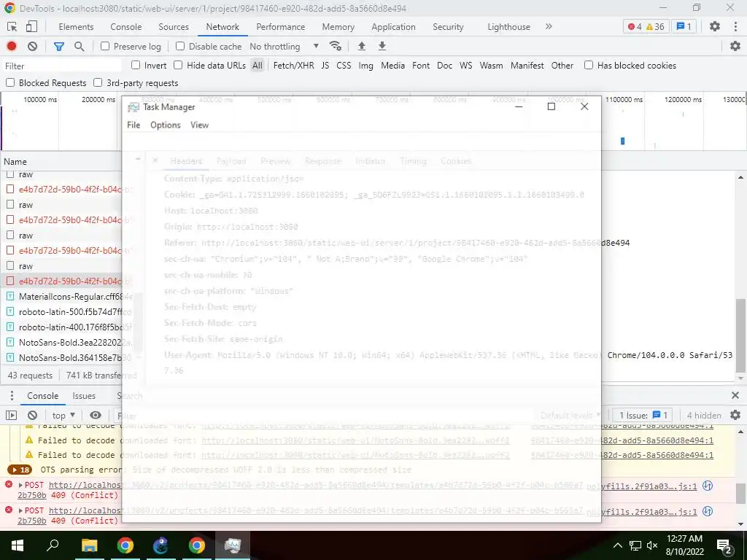Expand more DevTools tabs chevron

pyautogui.click(x=549, y=27)
